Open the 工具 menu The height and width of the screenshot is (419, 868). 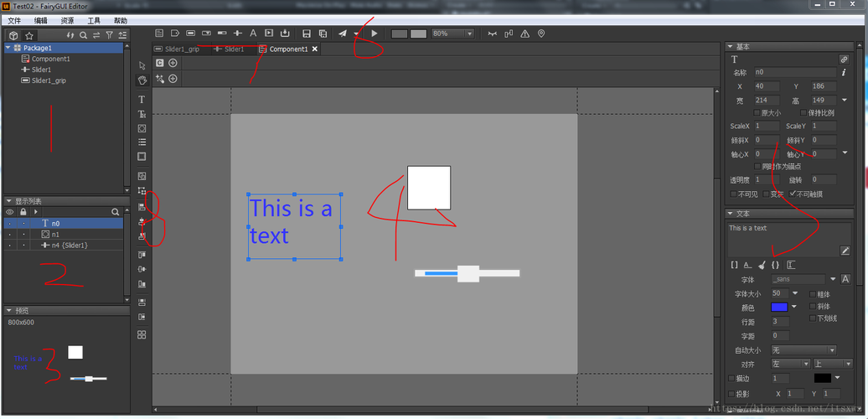tap(94, 20)
